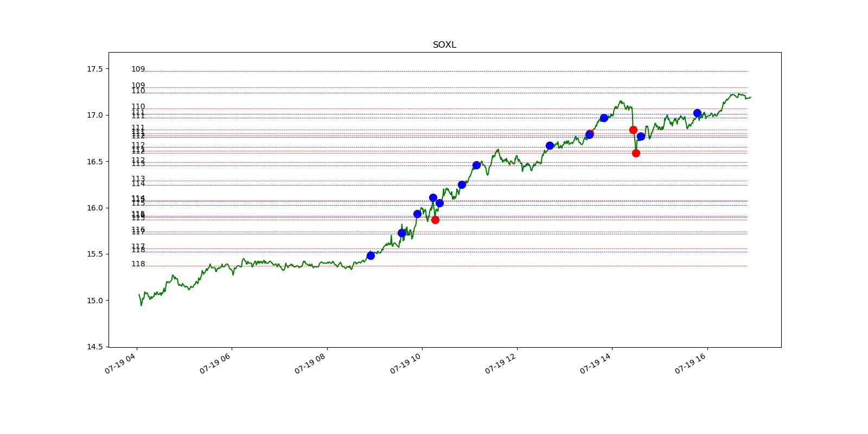Select the blue marker at 16.5 level
The image size is (868, 434).
[476, 165]
